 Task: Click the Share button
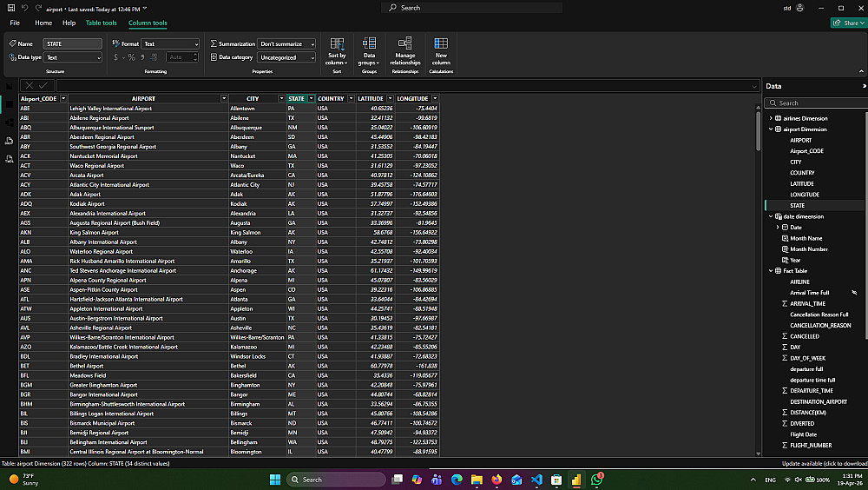point(849,23)
